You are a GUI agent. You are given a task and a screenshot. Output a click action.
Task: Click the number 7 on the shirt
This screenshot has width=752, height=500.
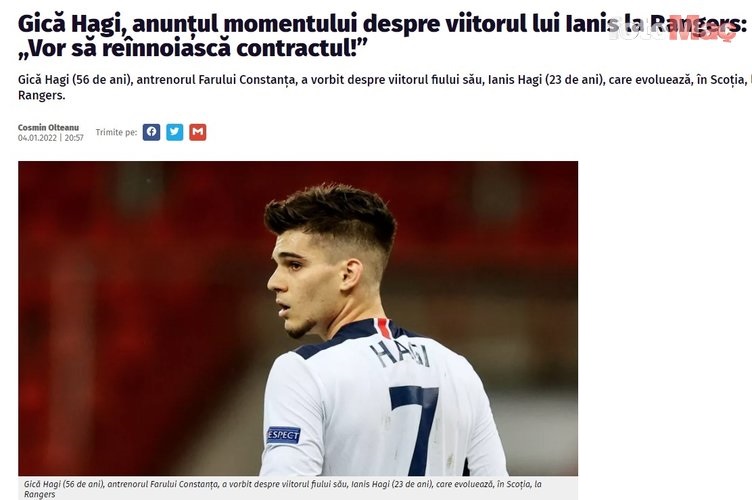pos(414,428)
